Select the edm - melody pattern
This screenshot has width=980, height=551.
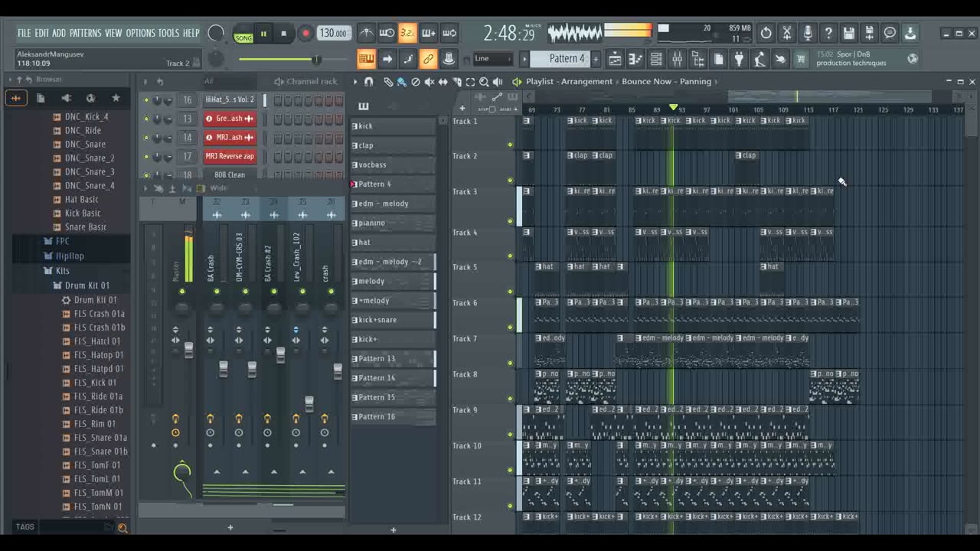click(x=393, y=204)
